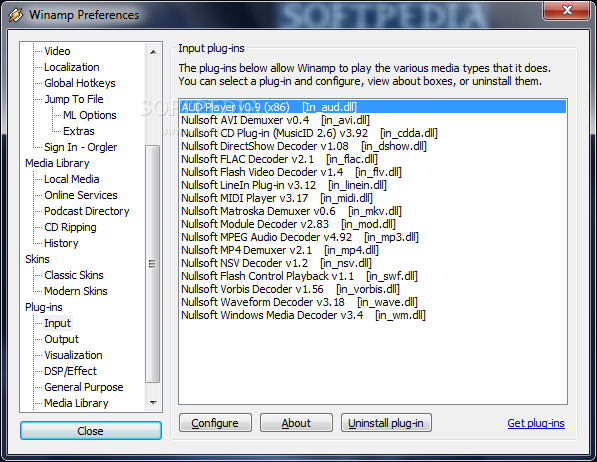Open Classic Skins page
The width and height of the screenshot is (597, 462).
coord(73,275)
